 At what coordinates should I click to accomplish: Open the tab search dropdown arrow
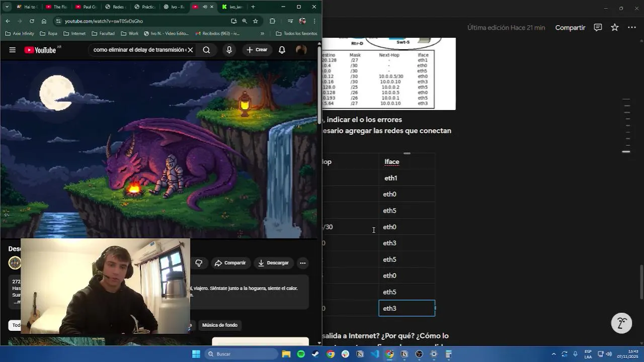(x=7, y=7)
